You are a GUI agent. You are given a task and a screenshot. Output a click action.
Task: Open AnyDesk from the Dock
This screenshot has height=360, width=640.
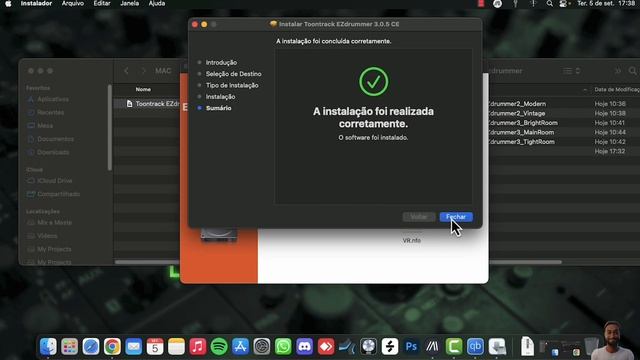[326, 347]
